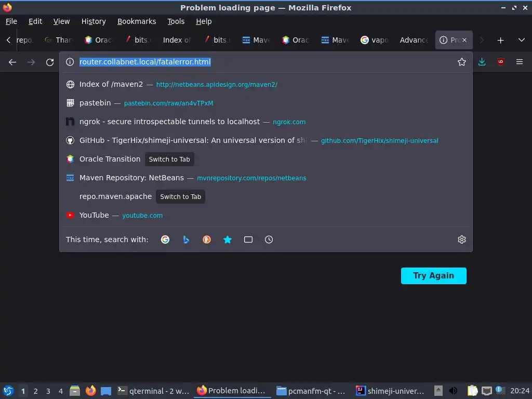Image resolution: width=532 pixels, height=399 pixels.
Task: Search only in Bookmarks with star icon
Action: point(228,240)
